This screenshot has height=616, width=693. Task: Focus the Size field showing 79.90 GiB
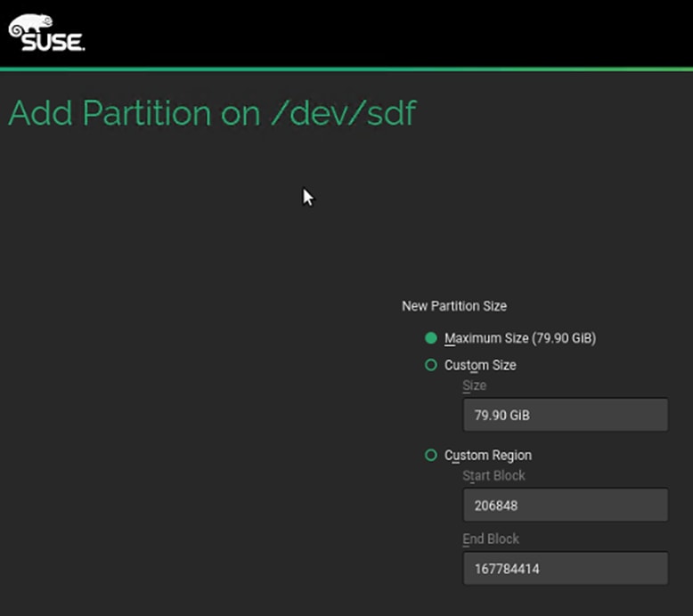pyautogui.click(x=565, y=415)
